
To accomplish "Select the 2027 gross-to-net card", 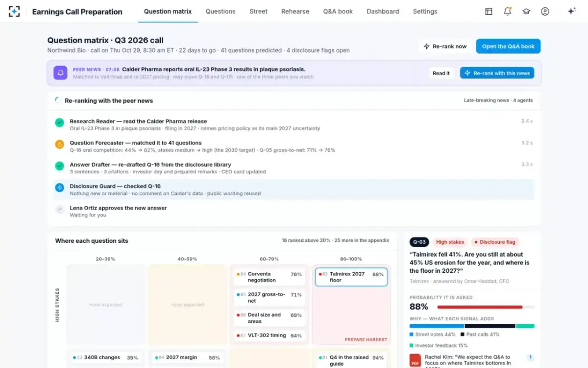I will click(269, 297).
